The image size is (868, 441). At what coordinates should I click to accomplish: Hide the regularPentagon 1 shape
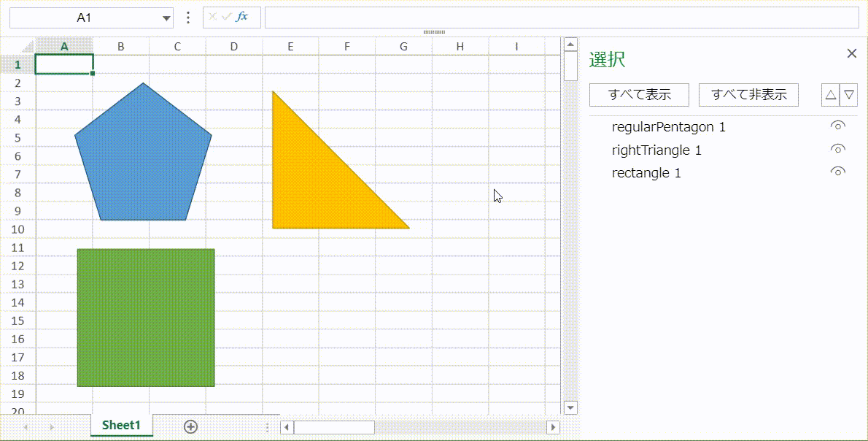pyautogui.click(x=838, y=126)
